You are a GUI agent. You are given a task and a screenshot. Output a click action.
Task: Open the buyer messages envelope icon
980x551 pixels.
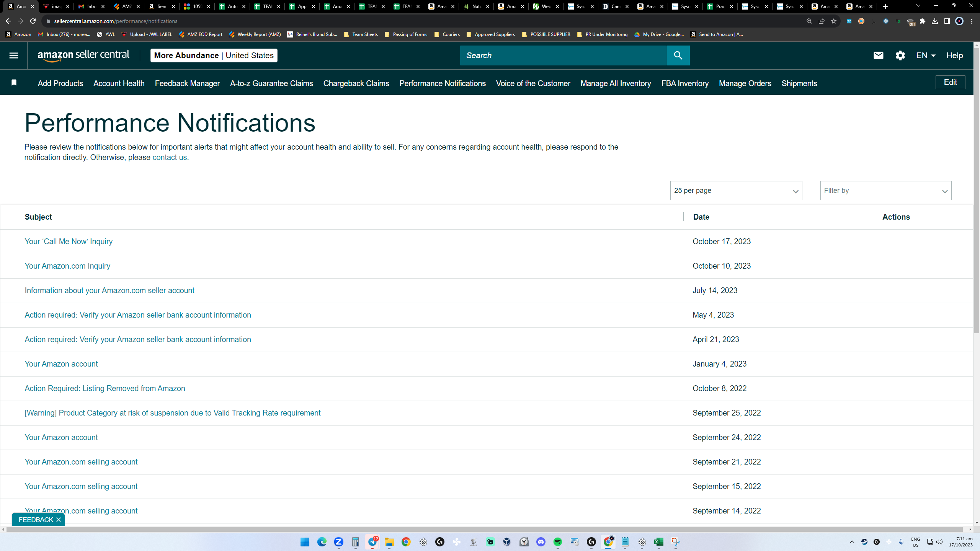pyautogui.click(x=878, y=55)
